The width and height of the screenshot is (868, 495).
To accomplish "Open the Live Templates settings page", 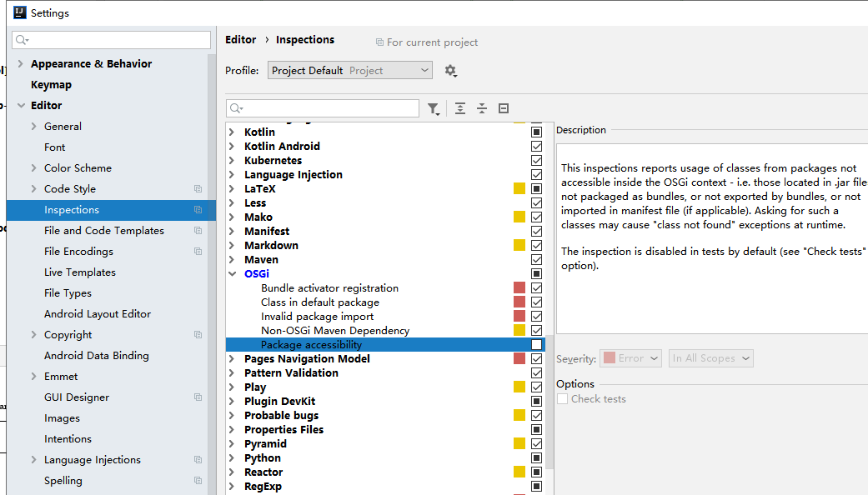I will click(80, 272).
